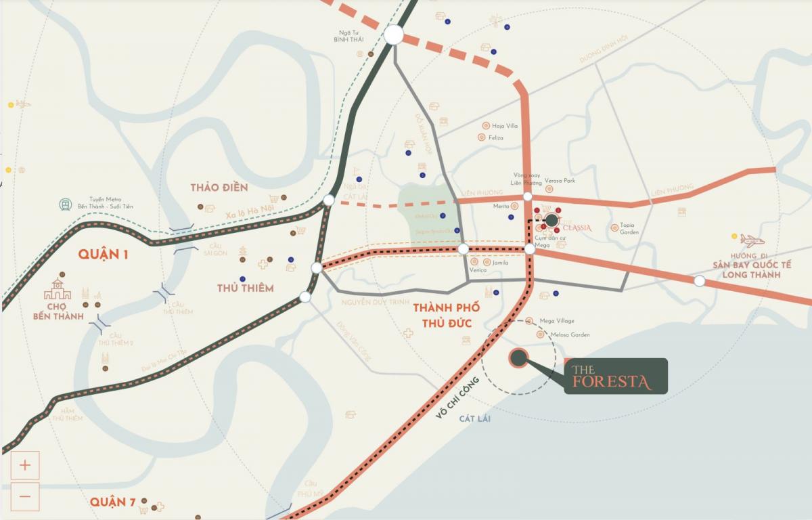Open The Foresta label banner
The height and width of the screenshot is (520, 812).
616,376
